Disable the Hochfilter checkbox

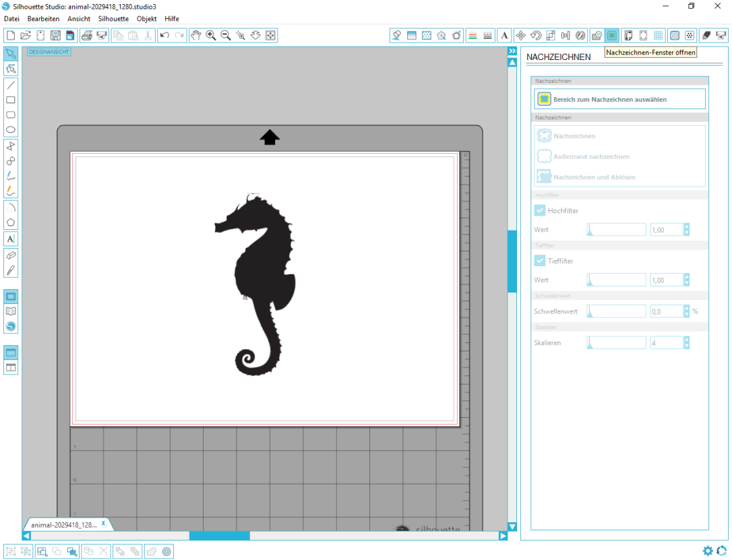tap(539, 210)
